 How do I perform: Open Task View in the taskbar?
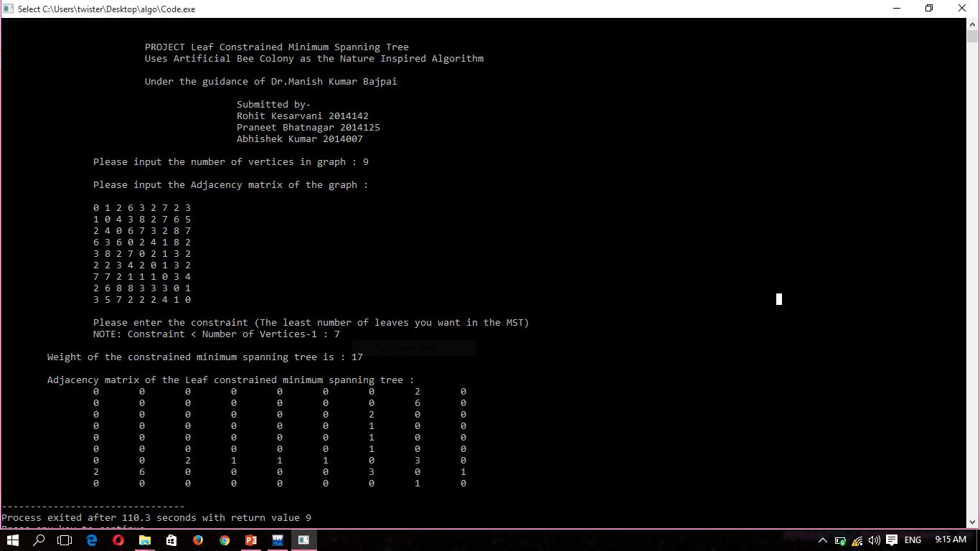(65, 540)
